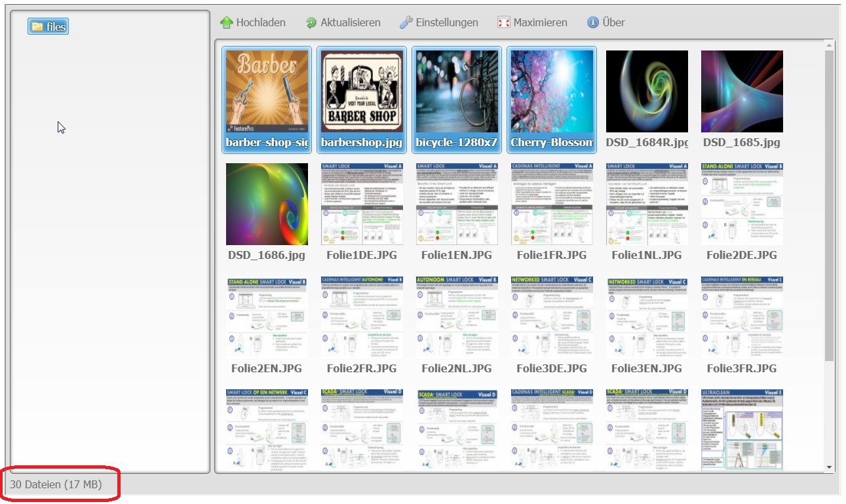Click the scrollbar up arrow
846x504 pixels.
click(x=830, y=46)
